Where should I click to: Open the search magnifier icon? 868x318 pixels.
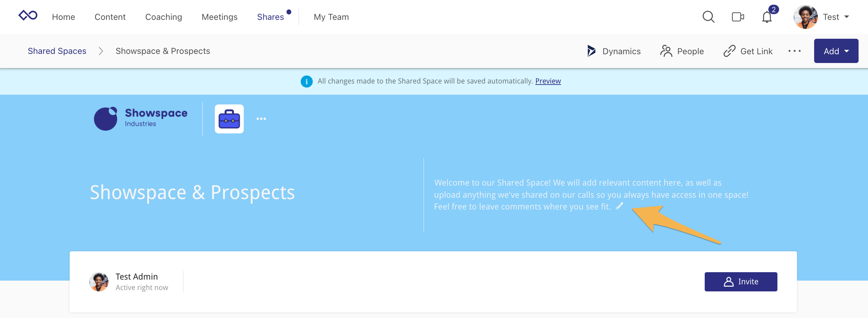pyautogui.click(x=709, y=17)
